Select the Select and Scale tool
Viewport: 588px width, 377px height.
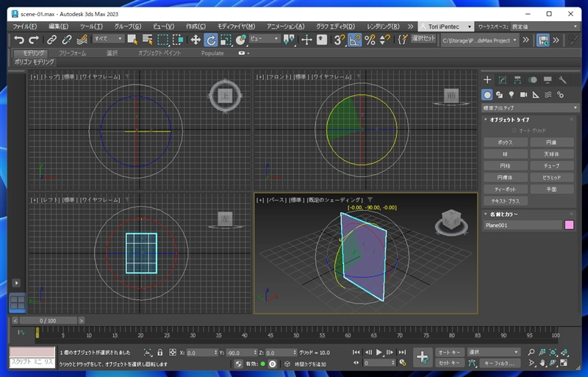tap(226, 40)
